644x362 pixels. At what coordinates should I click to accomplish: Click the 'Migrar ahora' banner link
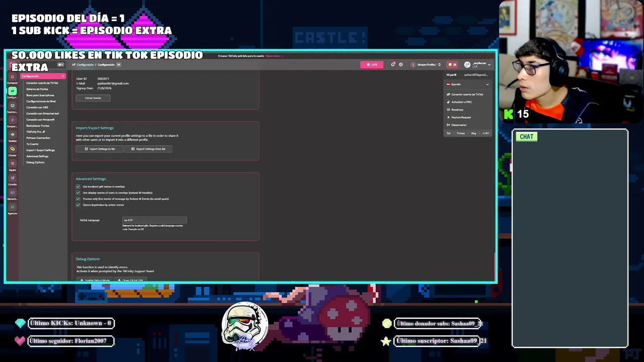[274, 56]
